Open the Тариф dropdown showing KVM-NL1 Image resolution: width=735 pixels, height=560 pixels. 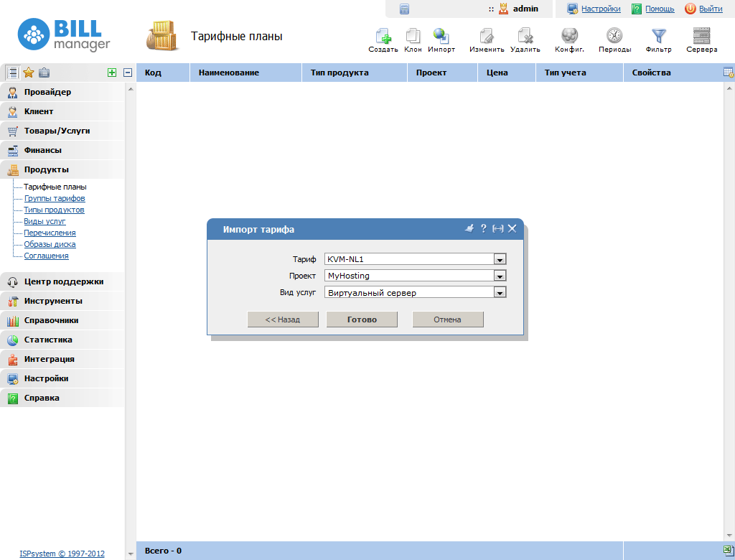pyautogui.click(x=416, y=259)
